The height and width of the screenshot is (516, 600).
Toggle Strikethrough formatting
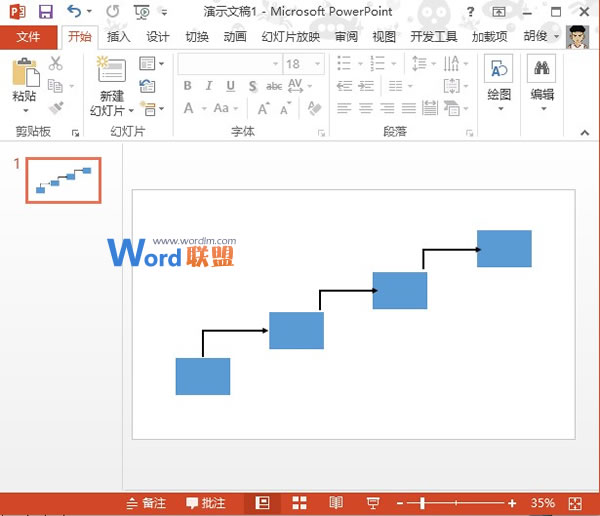point(274,87)
